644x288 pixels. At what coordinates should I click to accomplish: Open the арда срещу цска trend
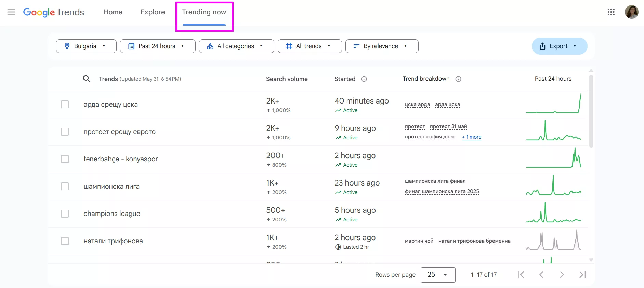point(111,104)
